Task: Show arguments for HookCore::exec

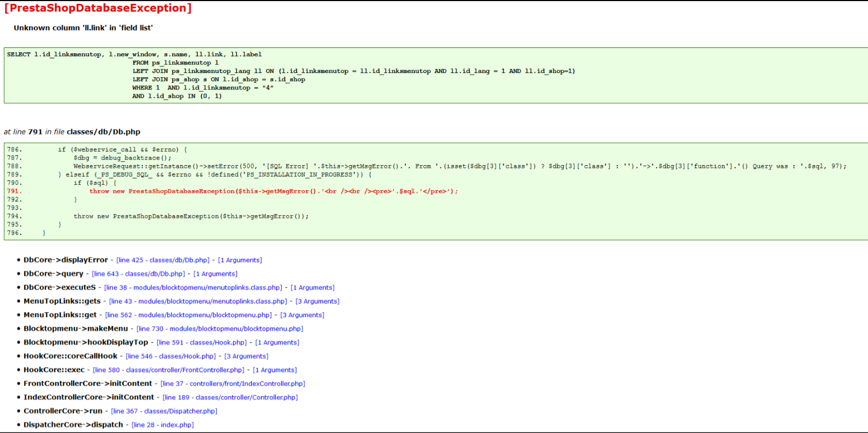Action: coord(275,370)
